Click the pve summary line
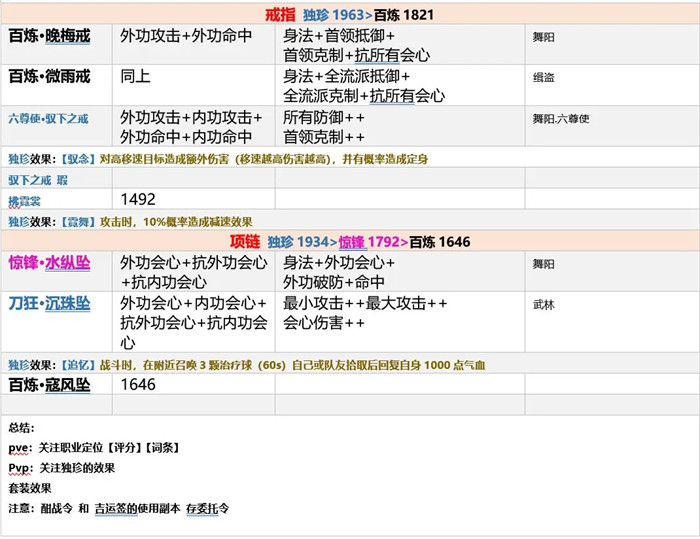 coord(94,448)
